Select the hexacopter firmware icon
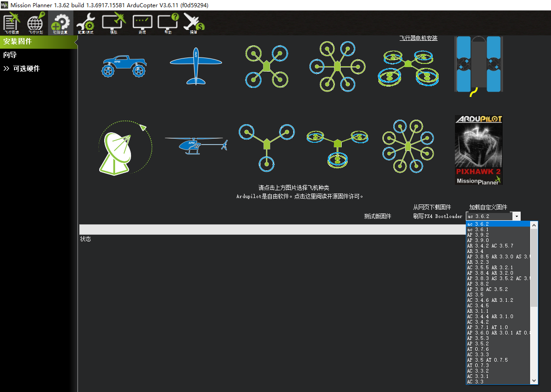This screenshot has height=392, width=551. [x=337, y=66]
